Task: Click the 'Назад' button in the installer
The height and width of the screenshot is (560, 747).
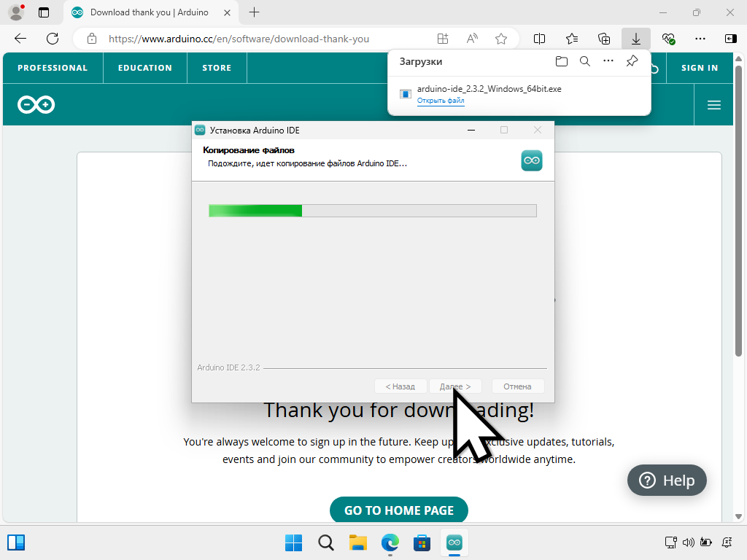Action: tap(400, 386)
